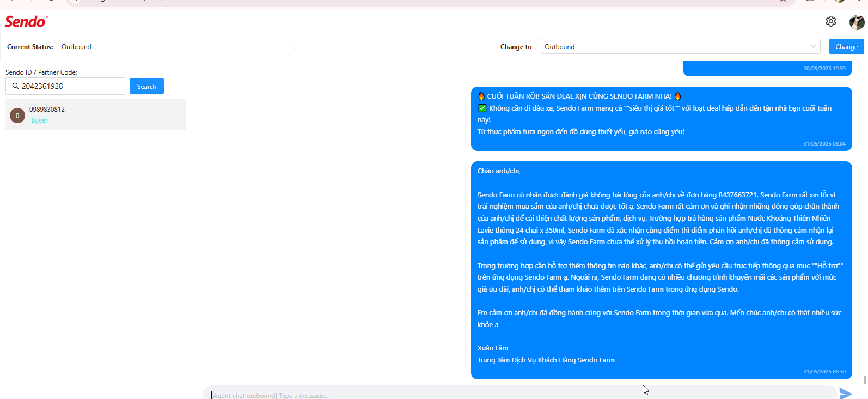Open the user profile avatar
Screen dimensions: 868x399
pyautogui.click(x=857, y=22)
